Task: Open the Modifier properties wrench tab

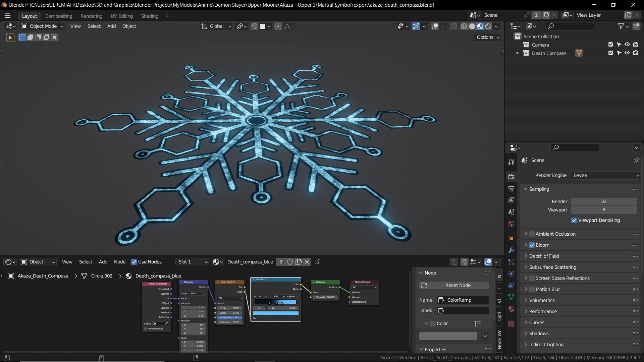Action: pos(511,250)
